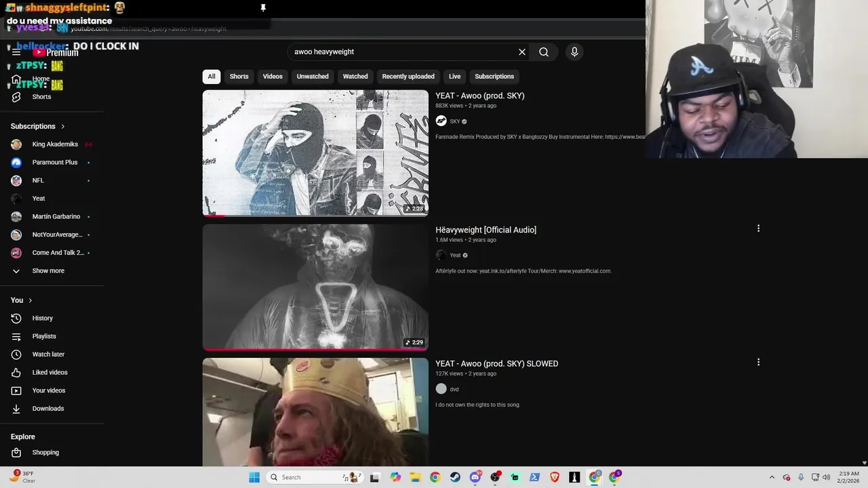Click the YouTube search magnifier button
The image size is (868, 488).
544,52
